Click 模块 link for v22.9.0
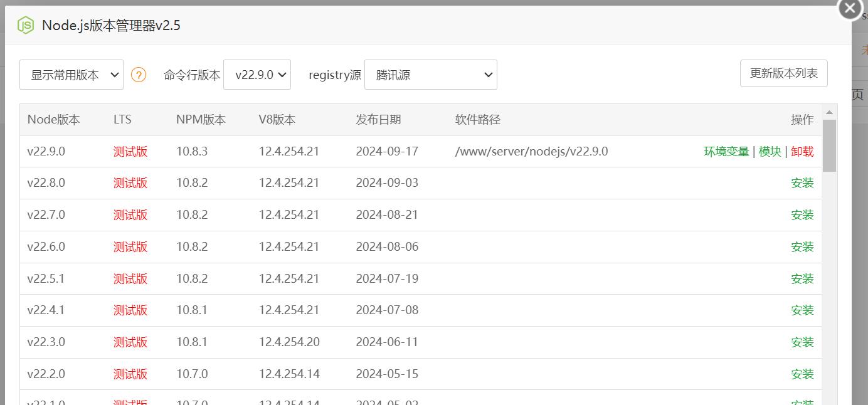 pyautogui.click(x=770, y=151)
